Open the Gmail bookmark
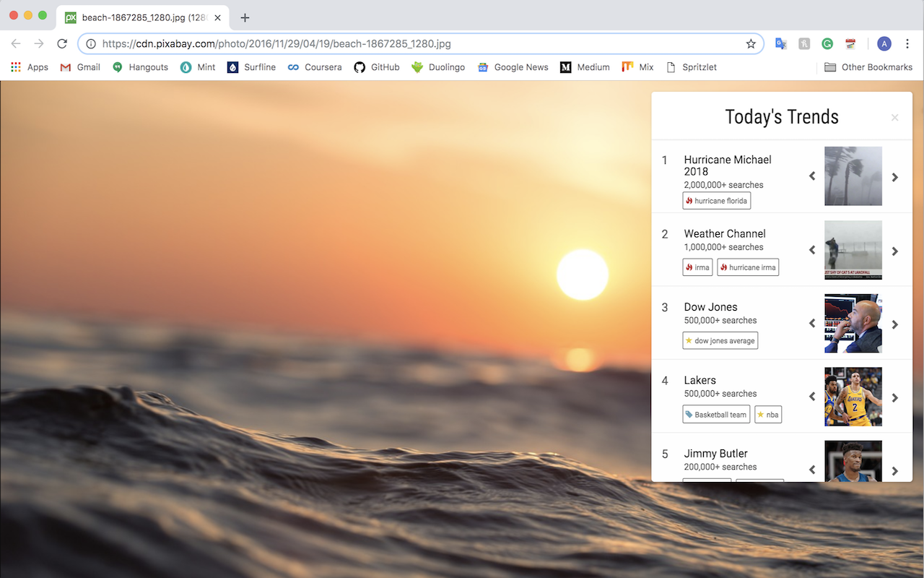Screen dimensions: 924x578 pos(79,67)
